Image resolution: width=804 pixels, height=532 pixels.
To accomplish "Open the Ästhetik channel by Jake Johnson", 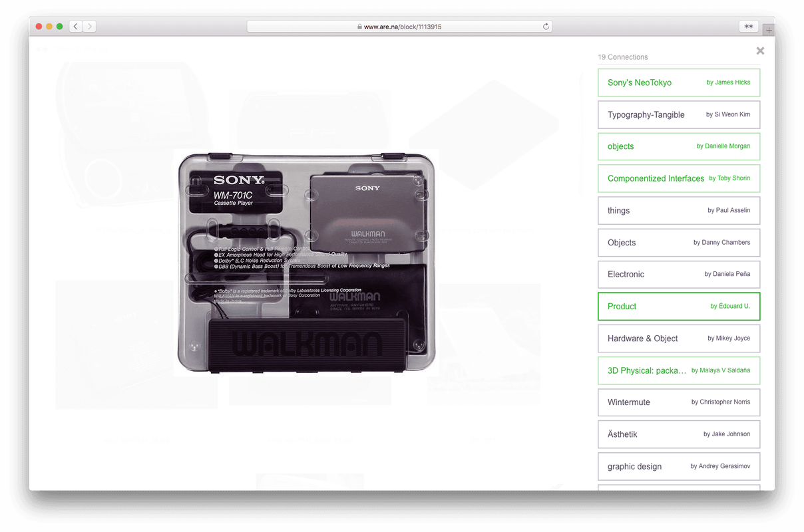I will point(679,434).
